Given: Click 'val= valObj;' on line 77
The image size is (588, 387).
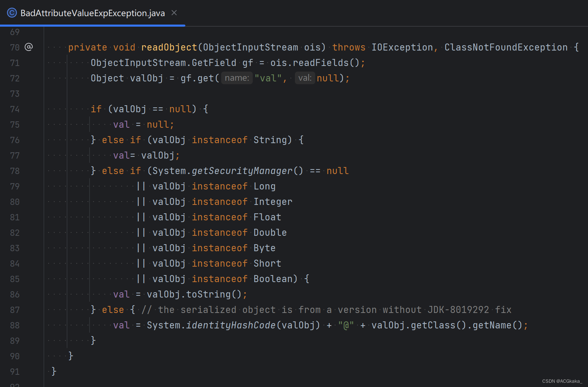Looking at the screenshot, I should [x=146, y=155].
